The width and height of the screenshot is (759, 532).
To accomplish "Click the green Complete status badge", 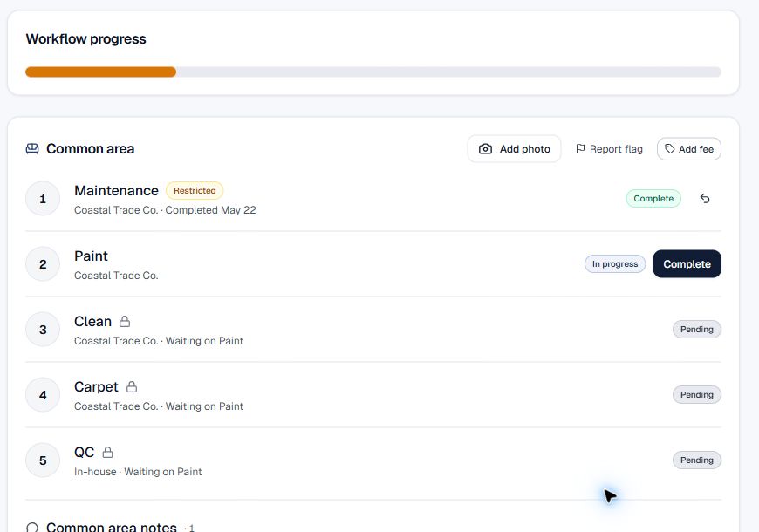I will [x=653, y=199].
